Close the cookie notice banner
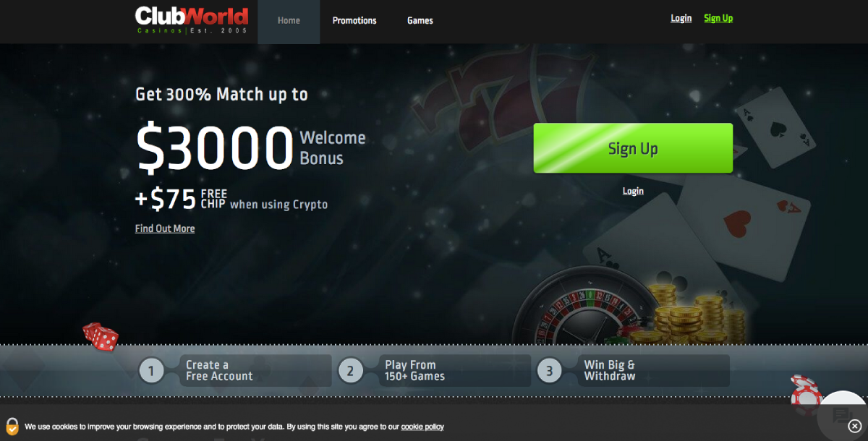Image resolution: width=868 pixels, height=441 pixels. 854,427
